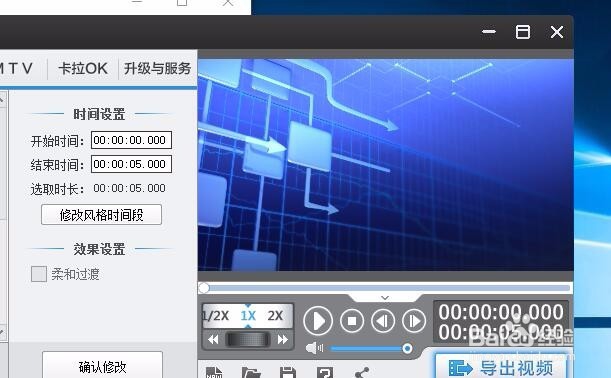Viewport: 611px width, 378px height.
Task: Step forward to the next frame
Action: click(413, 321)
